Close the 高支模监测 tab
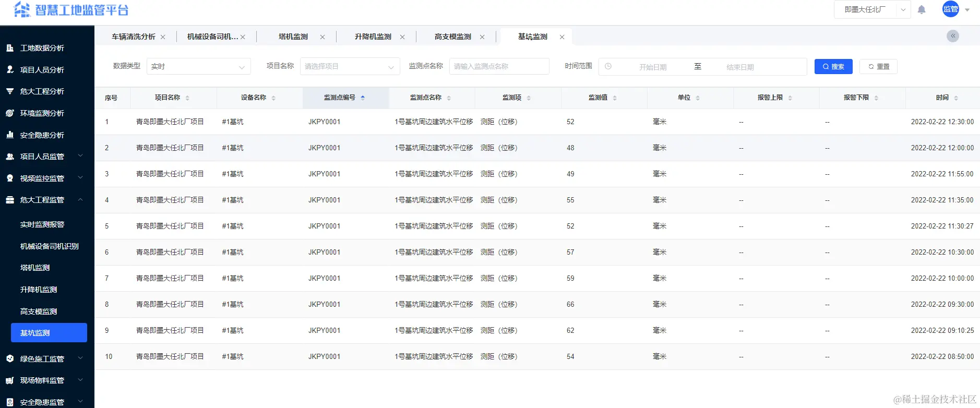Viewport: 980px width, 408px height. point(482,37)
